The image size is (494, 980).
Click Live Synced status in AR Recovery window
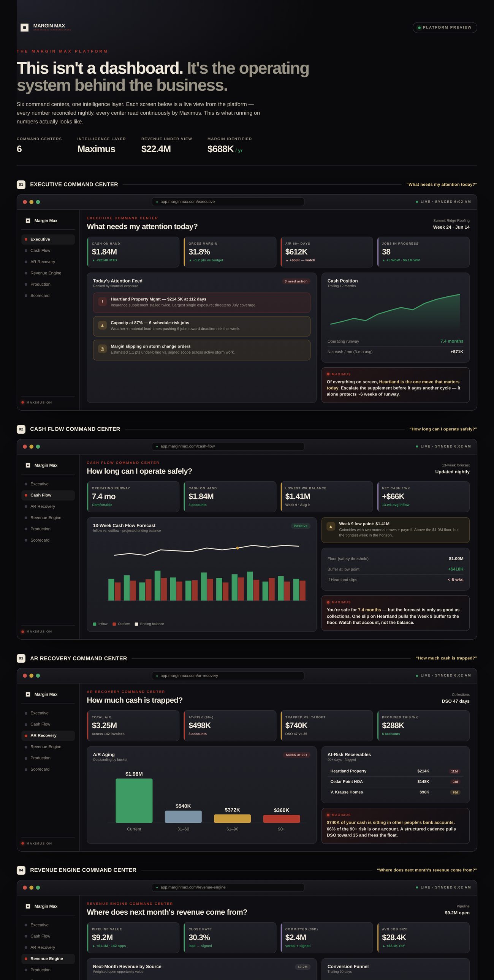pos(443,675)
